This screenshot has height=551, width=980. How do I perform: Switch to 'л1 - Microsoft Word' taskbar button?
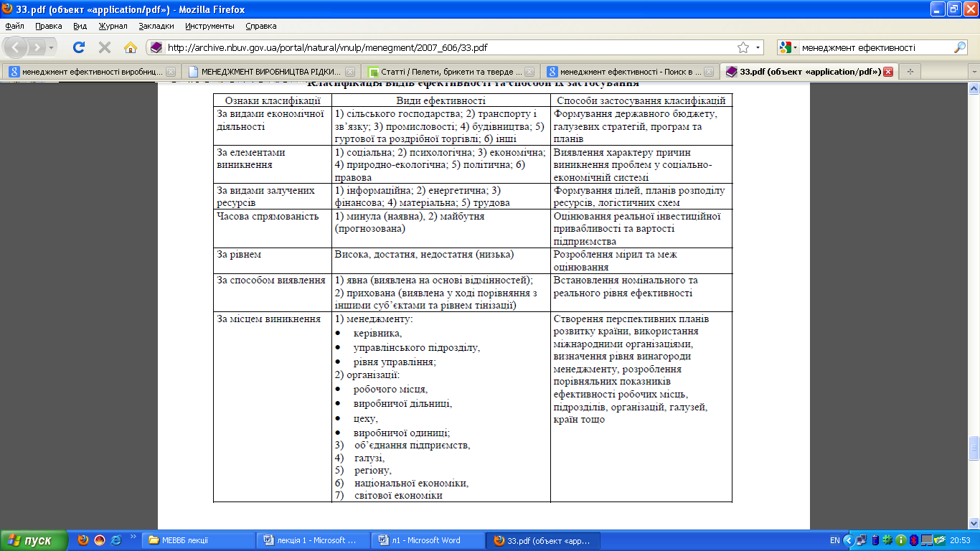(x=428, y=540)
